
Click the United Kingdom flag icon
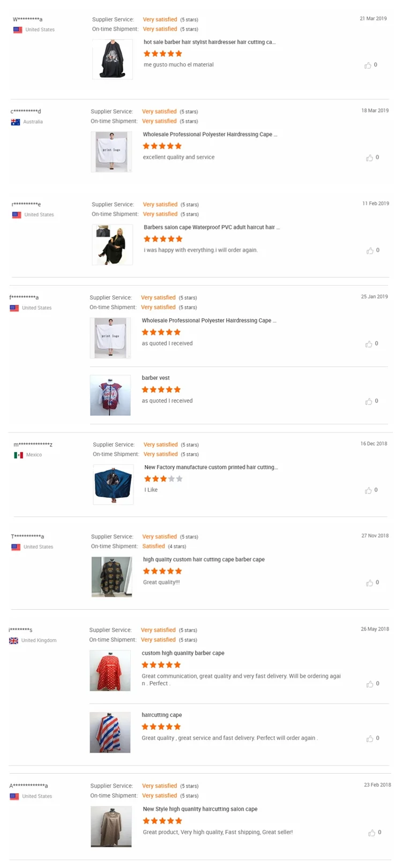(14, 641)
